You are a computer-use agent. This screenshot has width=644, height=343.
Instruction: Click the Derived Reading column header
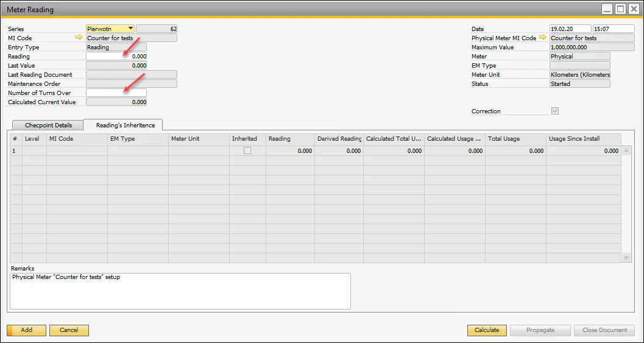pyautogui.click(x=339, y=139)
